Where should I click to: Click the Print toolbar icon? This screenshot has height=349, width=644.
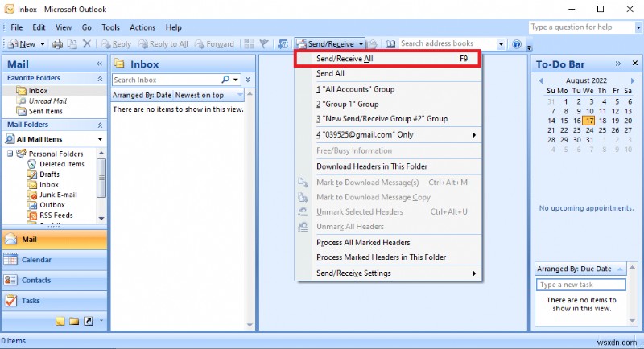(x=57, y=44)
